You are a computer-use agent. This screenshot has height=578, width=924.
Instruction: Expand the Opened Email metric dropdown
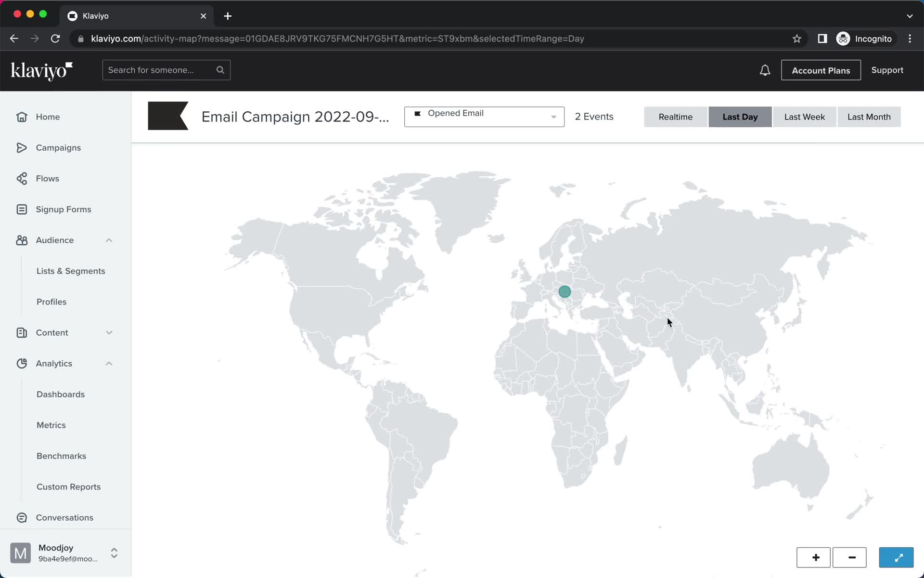tap(553, 117)
